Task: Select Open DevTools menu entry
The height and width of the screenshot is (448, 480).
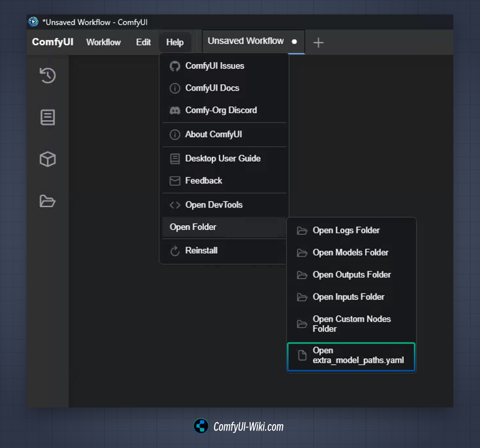Action: click(x=224, y=205)
